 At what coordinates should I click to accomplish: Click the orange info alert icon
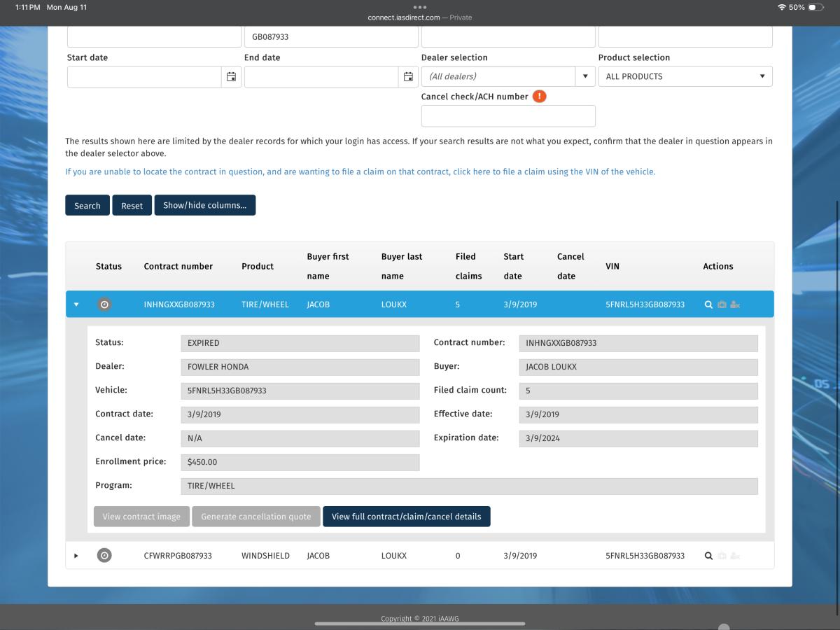point(539,97)
